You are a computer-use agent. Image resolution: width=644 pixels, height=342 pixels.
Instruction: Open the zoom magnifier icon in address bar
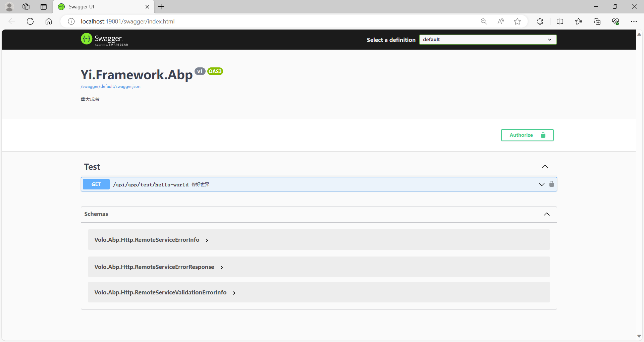pyautogui.click(x=484, y=21)
